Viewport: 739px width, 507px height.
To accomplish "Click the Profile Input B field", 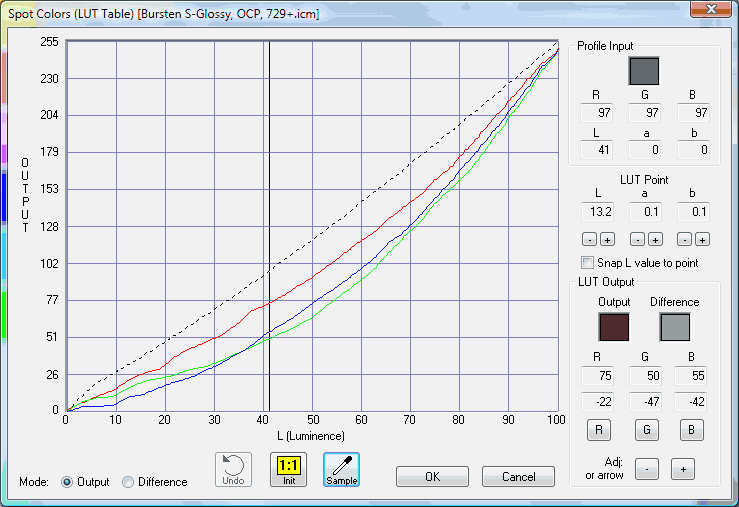I will coord(693,113).
